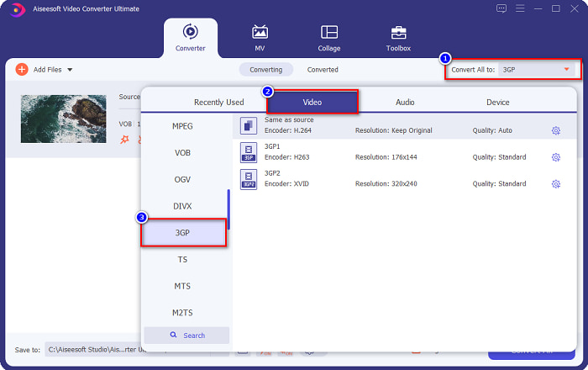Viewport: 588px width, 370px height.
Task: Click the format Search field
Action: pos(186,336)
